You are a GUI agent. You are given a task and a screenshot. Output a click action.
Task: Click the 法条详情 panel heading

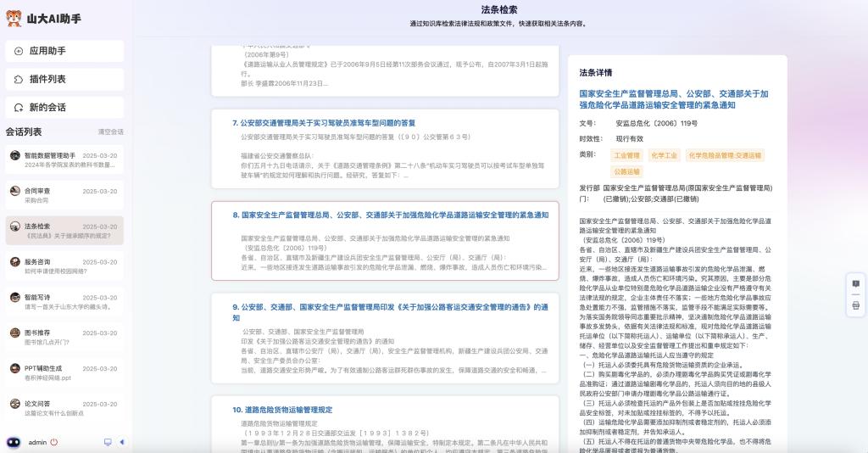pos(596,73)
